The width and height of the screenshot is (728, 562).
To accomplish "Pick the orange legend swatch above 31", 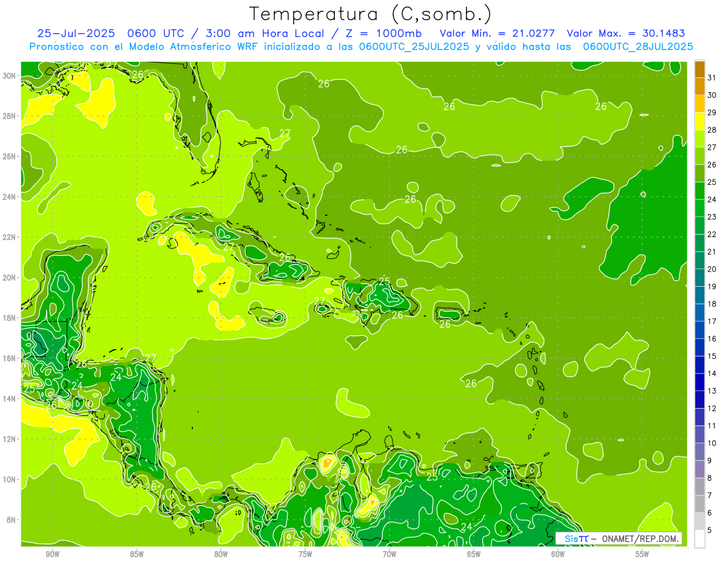I will click(x=699, y=69).
